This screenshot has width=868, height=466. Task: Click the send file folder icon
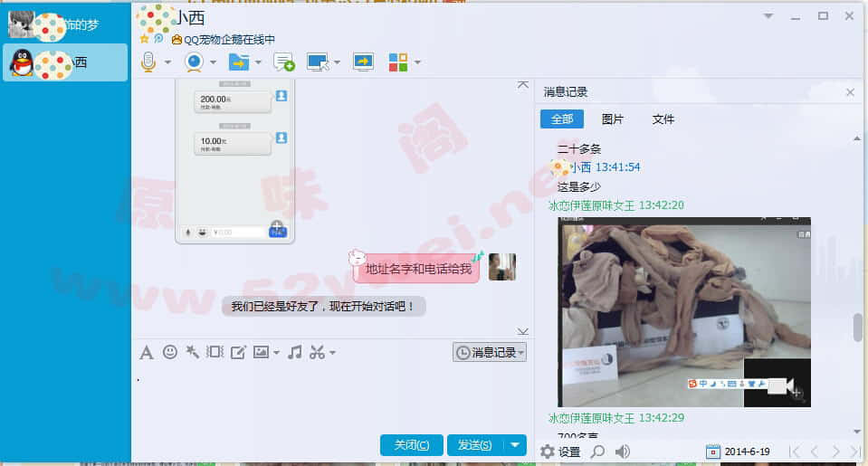238,62
